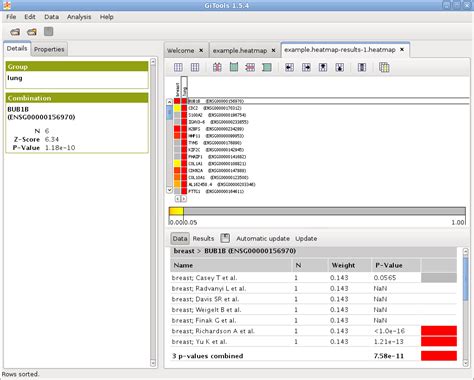The image size is (474, 380).
Task: Switch to the Details tab
Action: [17, 48]
